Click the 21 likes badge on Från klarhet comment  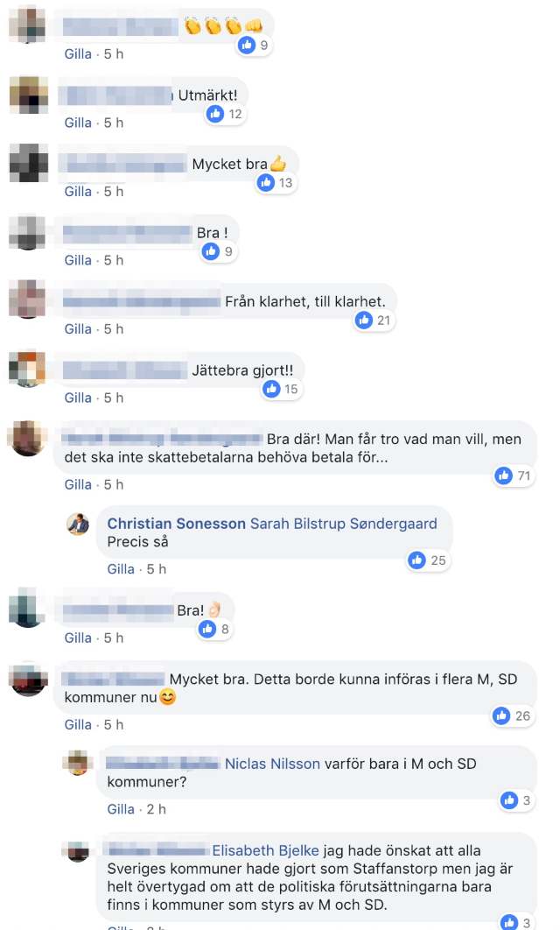[374, 321]
